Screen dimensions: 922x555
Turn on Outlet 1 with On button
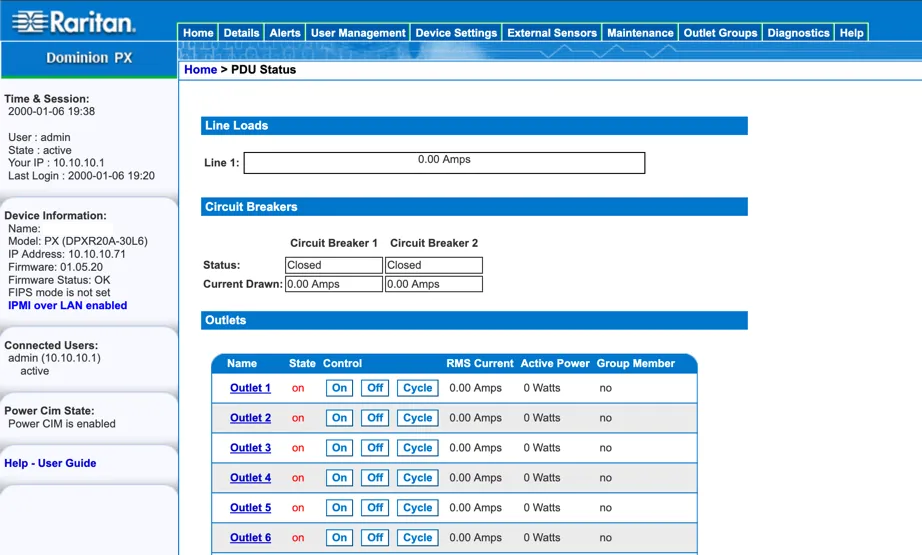pyautogui.click(x=339, y=388)
